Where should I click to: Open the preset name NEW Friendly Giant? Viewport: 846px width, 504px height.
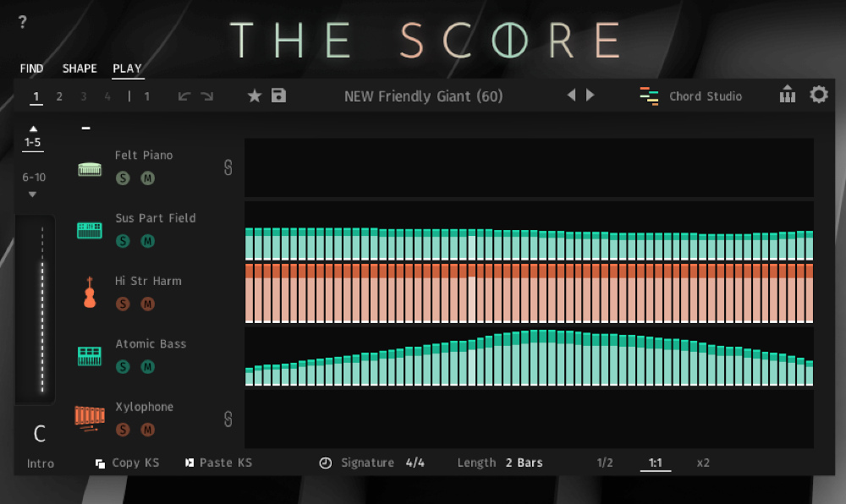[424, 96]
